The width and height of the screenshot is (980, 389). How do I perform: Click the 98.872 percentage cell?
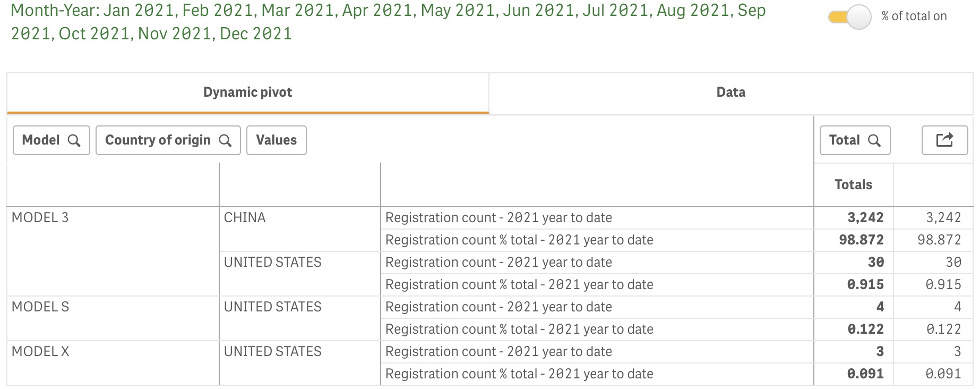click(861, 240)
